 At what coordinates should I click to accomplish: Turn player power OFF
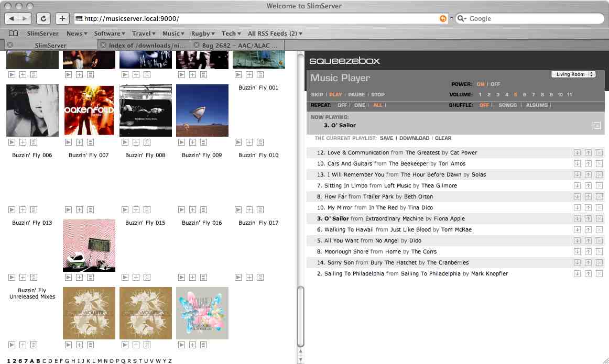(495, 84)
